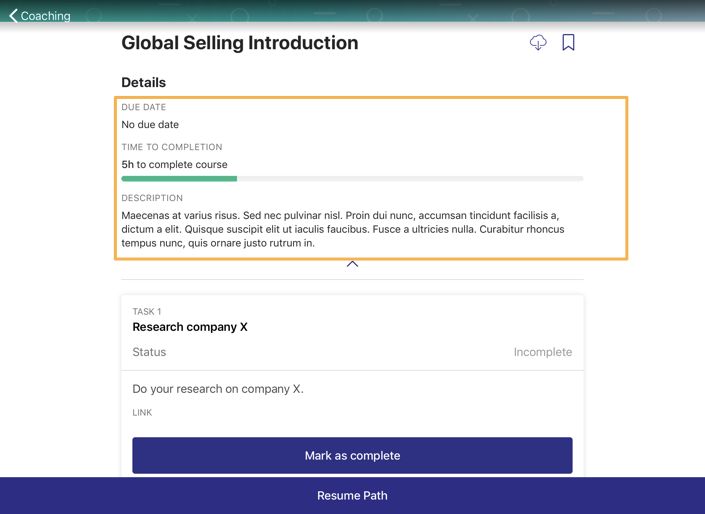Click the TASK 1 label
The height and width of the screenshot is (514, 705).
(x=147, y=312)
